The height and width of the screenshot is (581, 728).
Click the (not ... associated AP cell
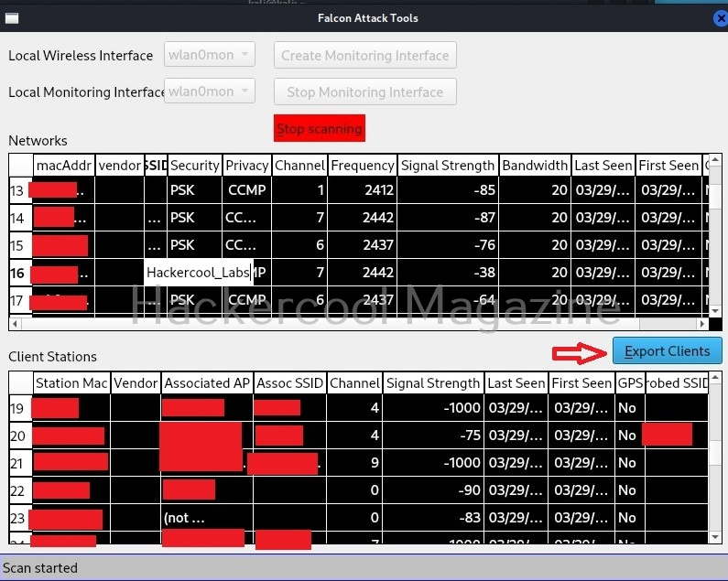pyautogui.click(x=207, y=518)
